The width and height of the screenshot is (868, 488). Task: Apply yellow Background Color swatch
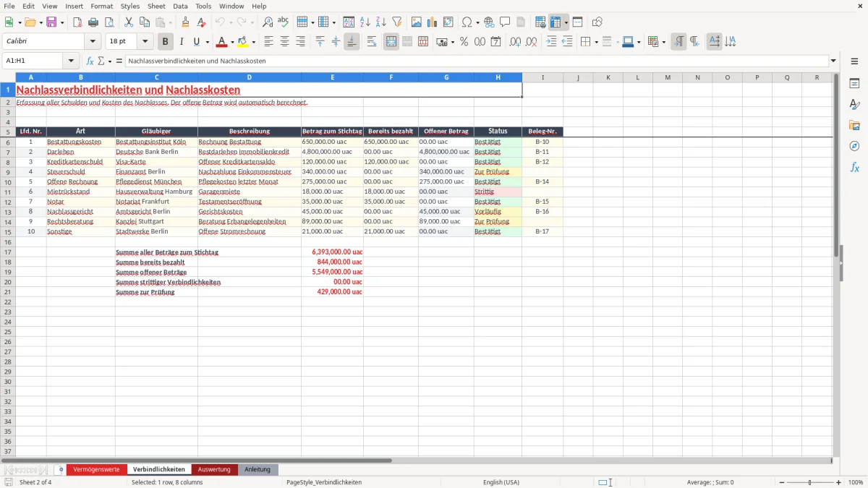click(x=243, y=42)
